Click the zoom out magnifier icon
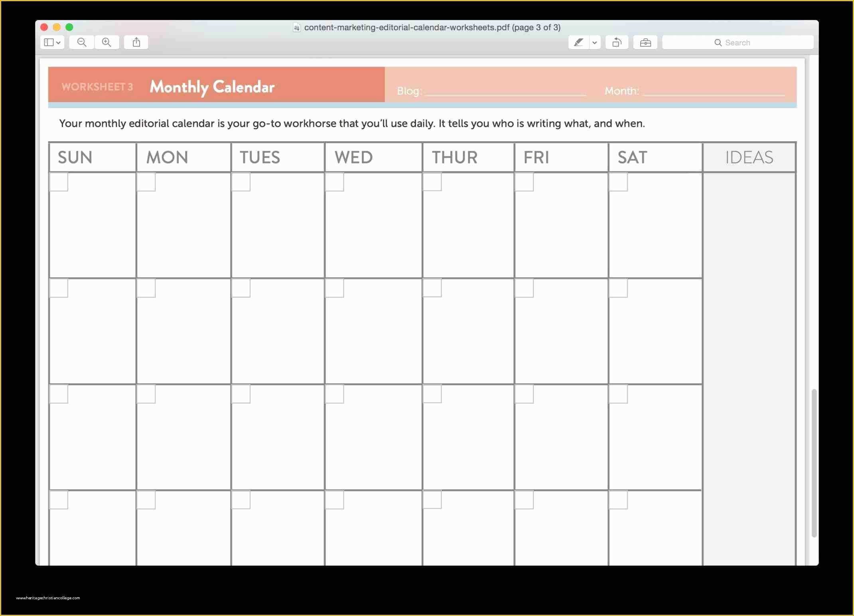This screenshot has height=616, width=854. click(x=81, y=42)
